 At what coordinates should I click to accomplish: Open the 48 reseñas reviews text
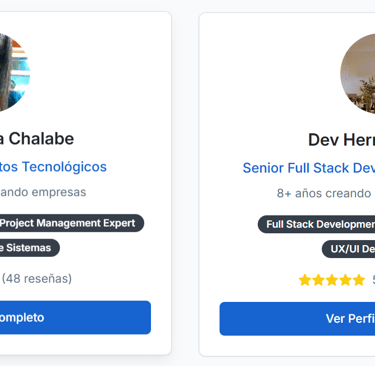[37, 279]
